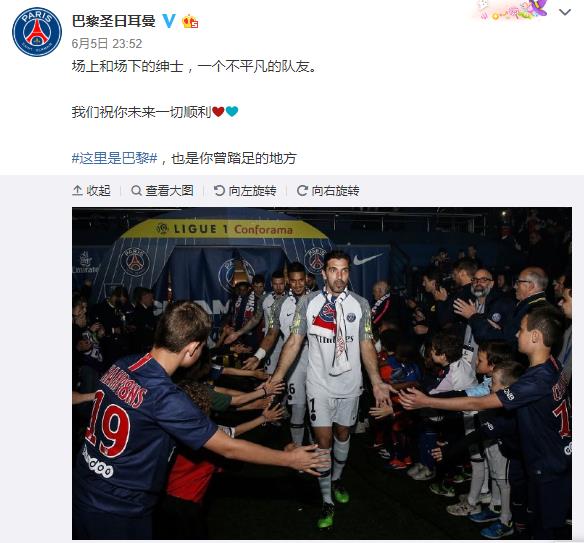Viewport: 584px width, 543px height.
Task: Open the 巴黎圣日耳曼 username profile link
Action: pos(114,21)
